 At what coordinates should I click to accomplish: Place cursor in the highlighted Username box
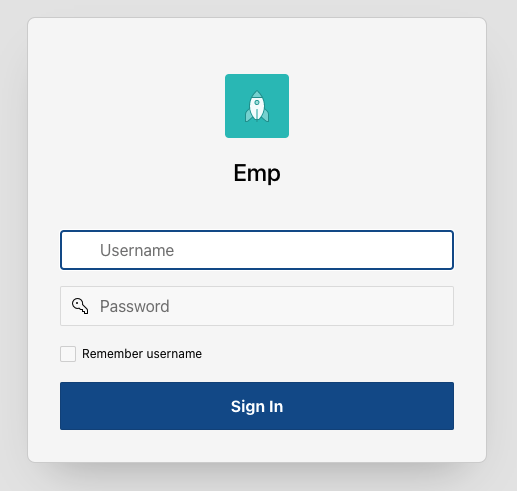pyautogui.click(x=257, y=250)
